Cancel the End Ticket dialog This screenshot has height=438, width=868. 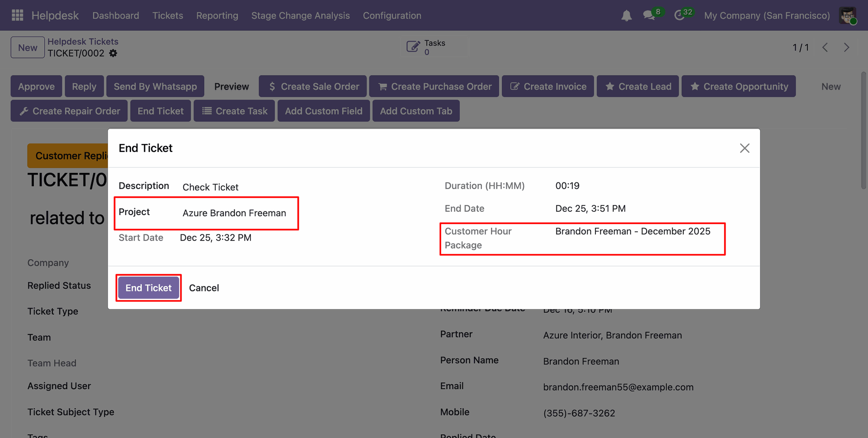(x=204, y=288)
